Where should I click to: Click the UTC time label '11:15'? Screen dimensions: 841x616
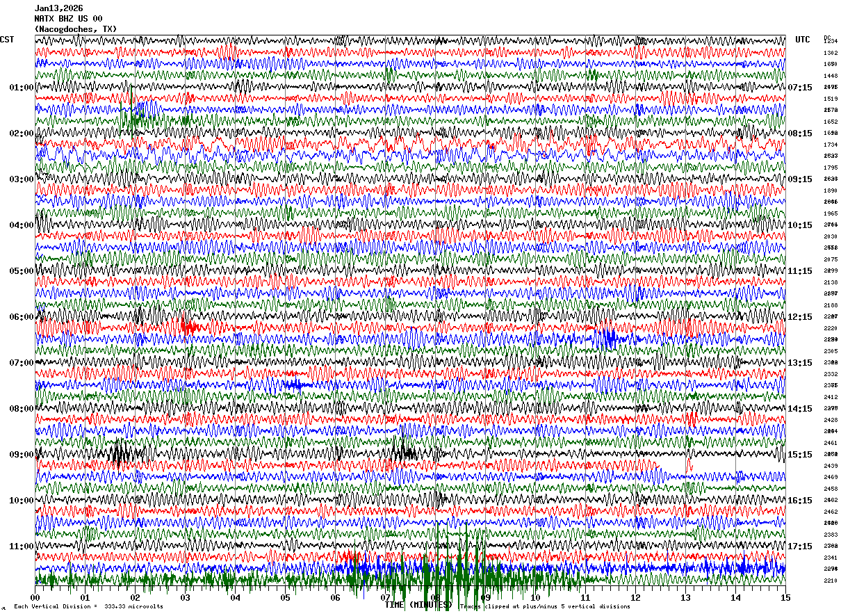point(800,271)
